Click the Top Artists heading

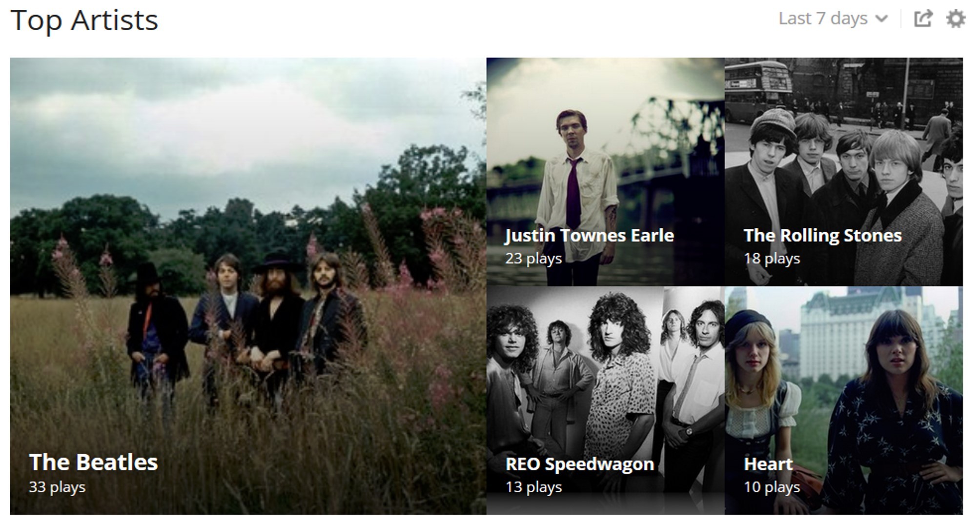point(84,20)
